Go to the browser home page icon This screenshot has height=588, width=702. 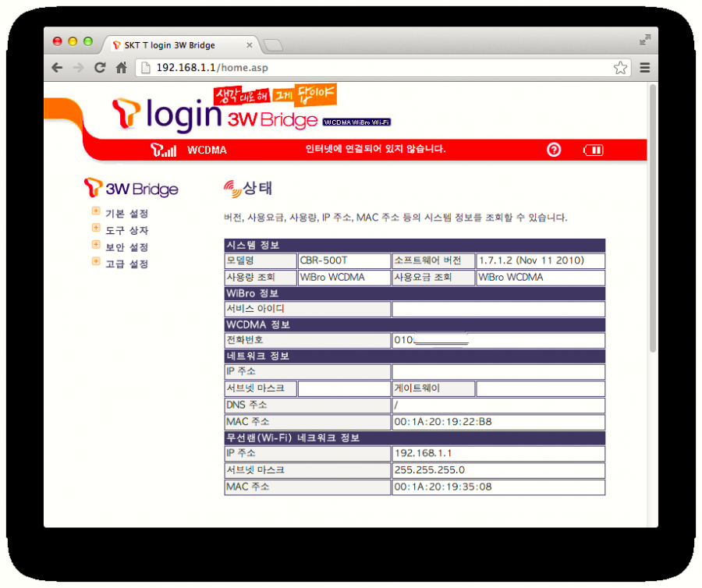(x=122, y=68)
